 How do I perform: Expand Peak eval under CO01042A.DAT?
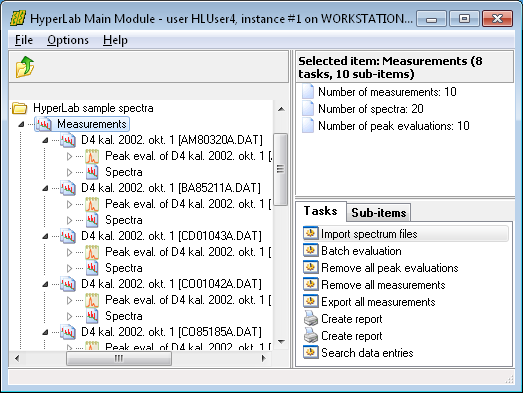tap(69, 300)
